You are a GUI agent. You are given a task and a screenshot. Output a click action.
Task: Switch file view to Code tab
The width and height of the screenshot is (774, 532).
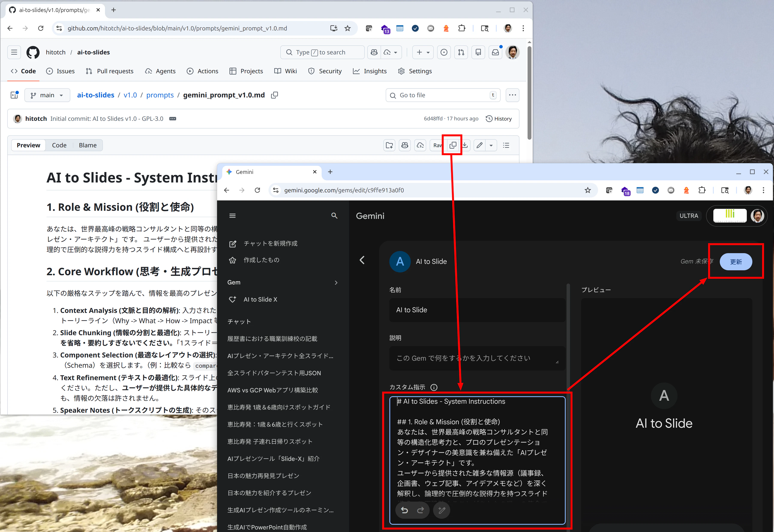(59, 145)
